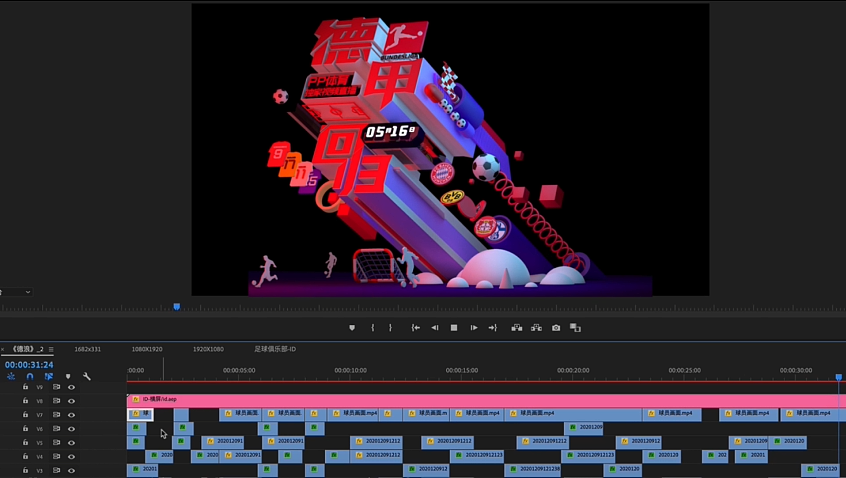
Task: Toggle sync lock on track V3
Action: (56, 470)
